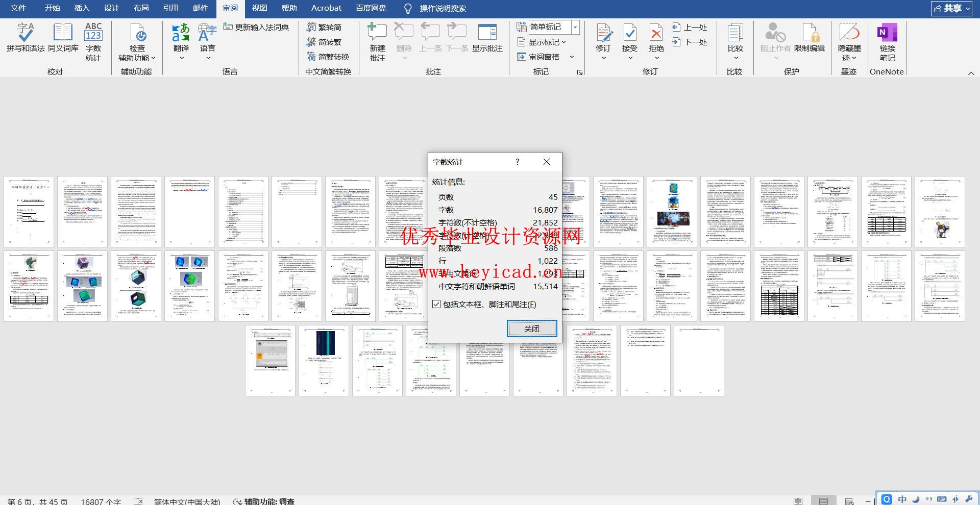Viewport: 980px width, 505px height.
Task: Open the Acrobat tab
Action: tap(326, 8)
